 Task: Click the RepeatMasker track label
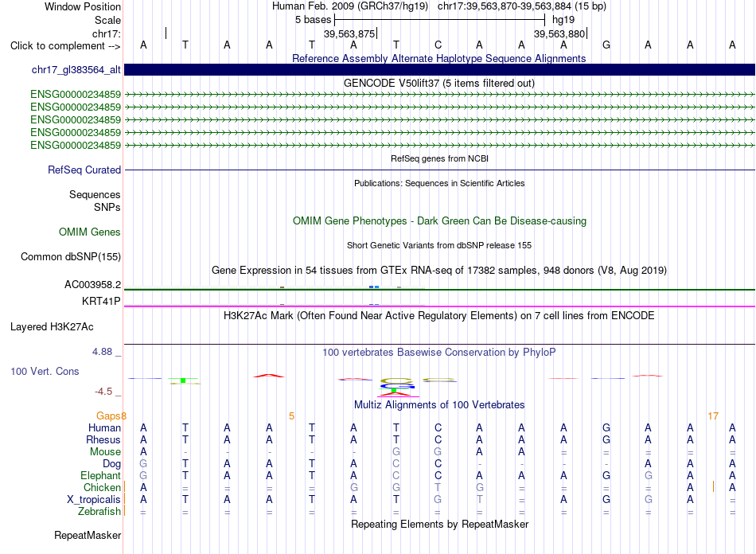[x=88, y=535]
